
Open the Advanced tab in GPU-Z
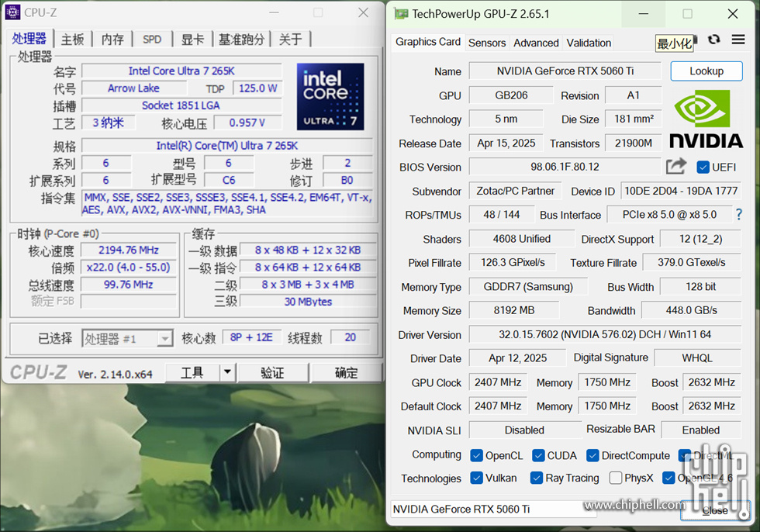536,43
